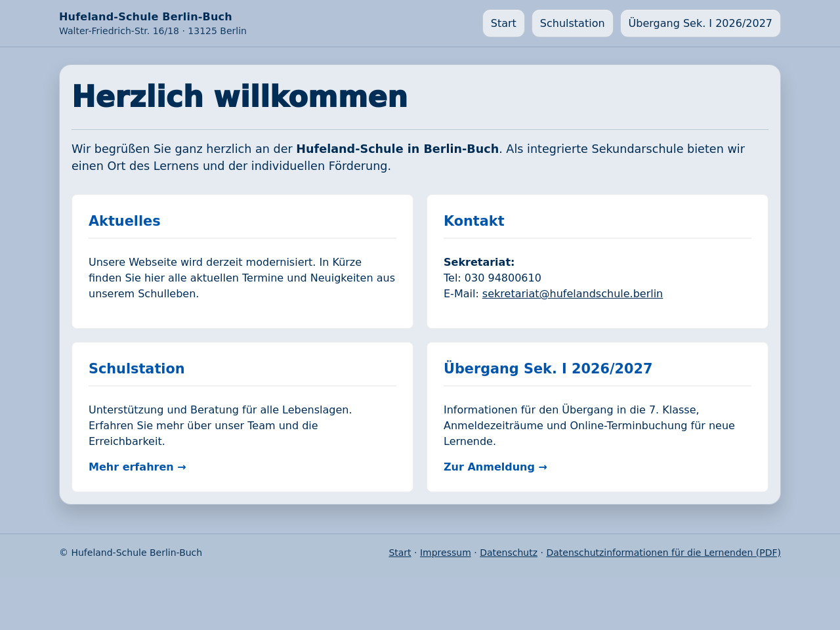Click the Hufeland-Schule Berlin-Buch site title
This screenshot has height=630, width=840.
(145, 17)
